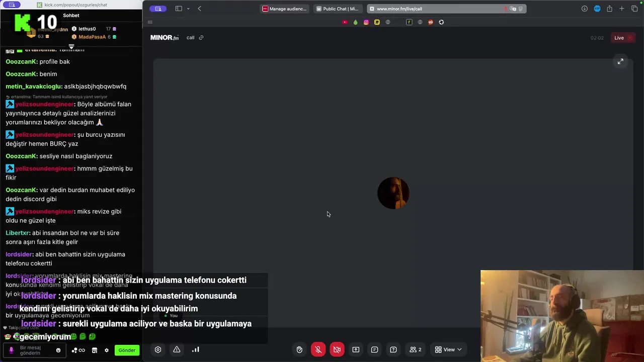Go back with the browser back arrow
The image size is (644, 362).
point(199,9)
